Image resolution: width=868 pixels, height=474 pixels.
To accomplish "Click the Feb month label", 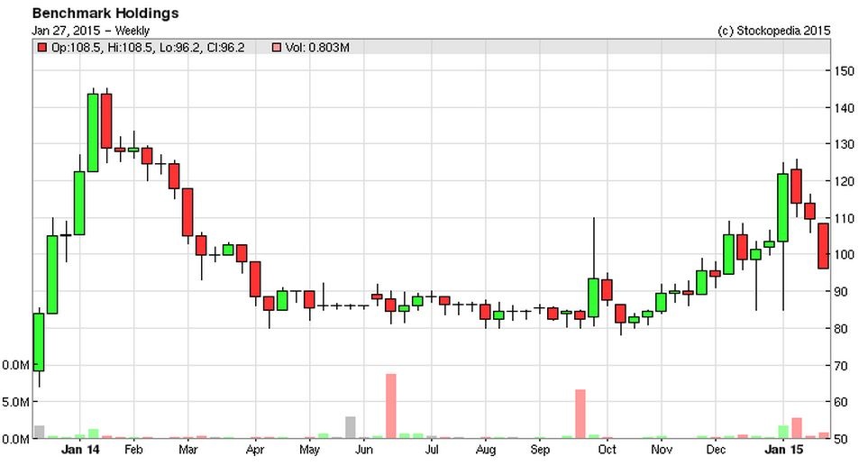I will point(133,449).
